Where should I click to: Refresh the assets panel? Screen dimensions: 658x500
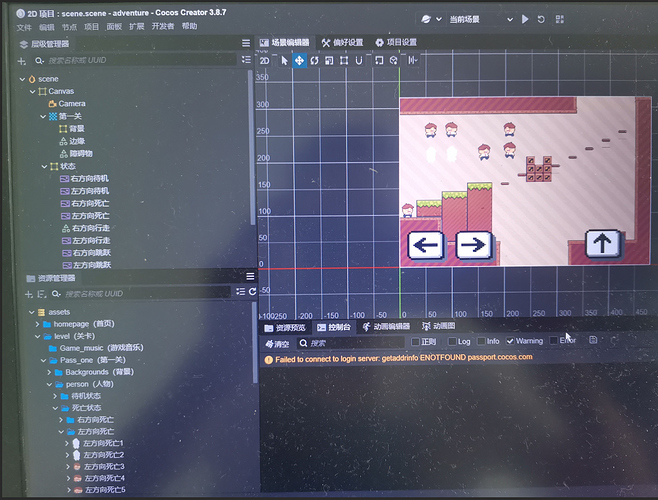point(253,291)
